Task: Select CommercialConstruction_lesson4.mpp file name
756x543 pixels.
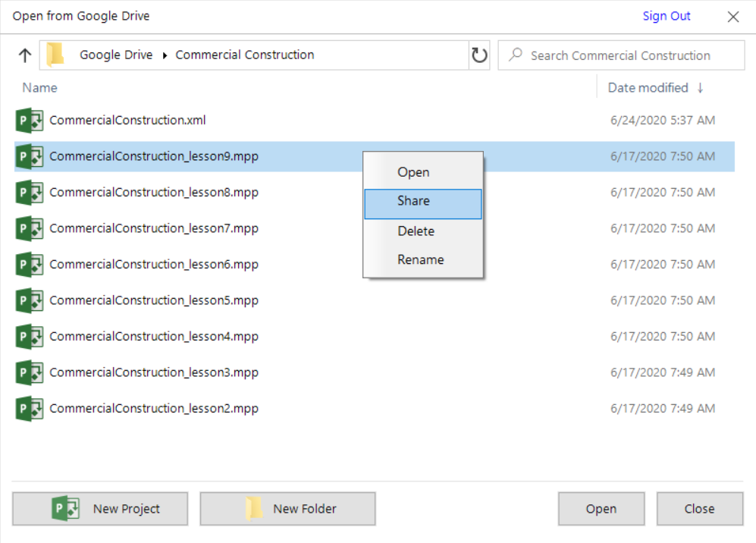Action: tap(154, 337)
